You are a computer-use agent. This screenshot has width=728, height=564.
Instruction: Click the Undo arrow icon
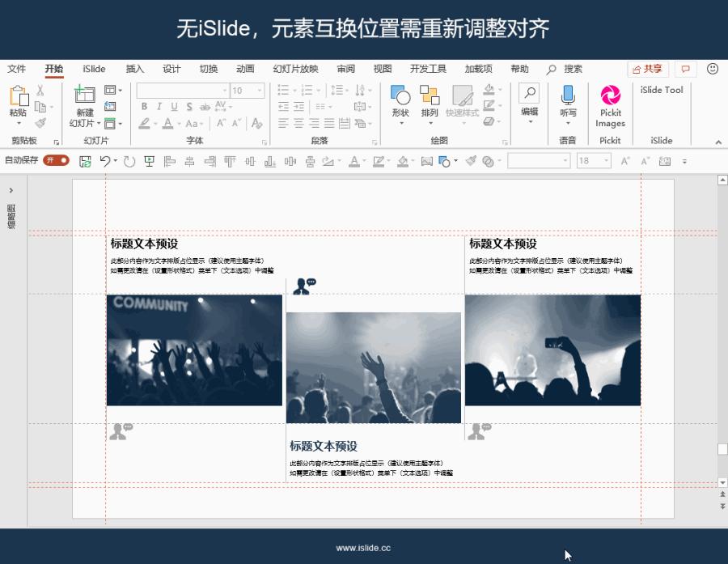[105, 161]
